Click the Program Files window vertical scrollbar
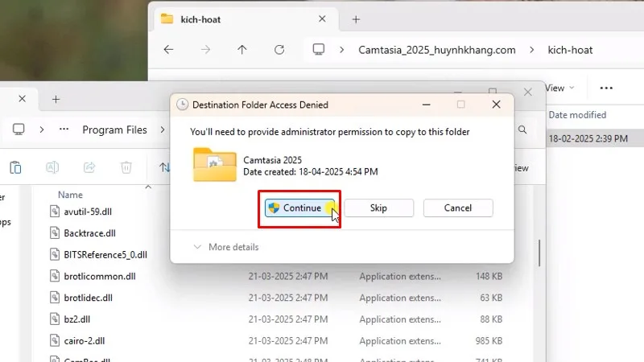644x362 pixels. 539,253
